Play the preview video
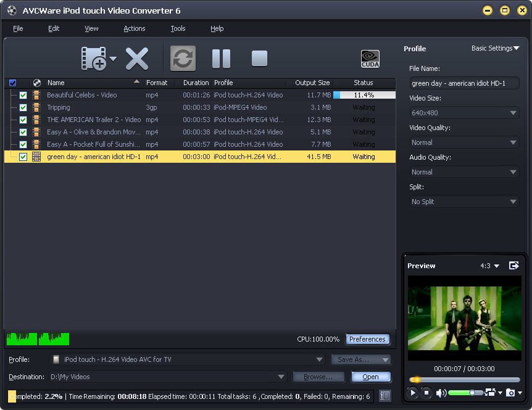The width and height of the screenshot is (532, 410). 412,393
